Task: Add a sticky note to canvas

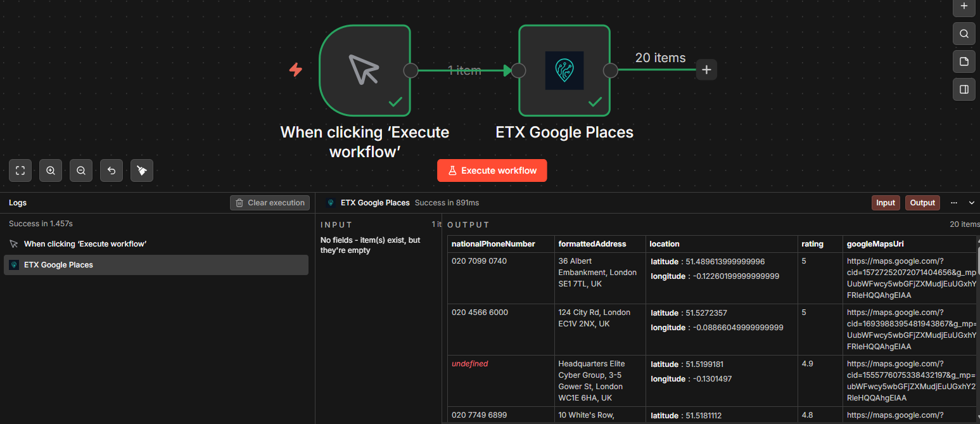Action: (964, 61)
